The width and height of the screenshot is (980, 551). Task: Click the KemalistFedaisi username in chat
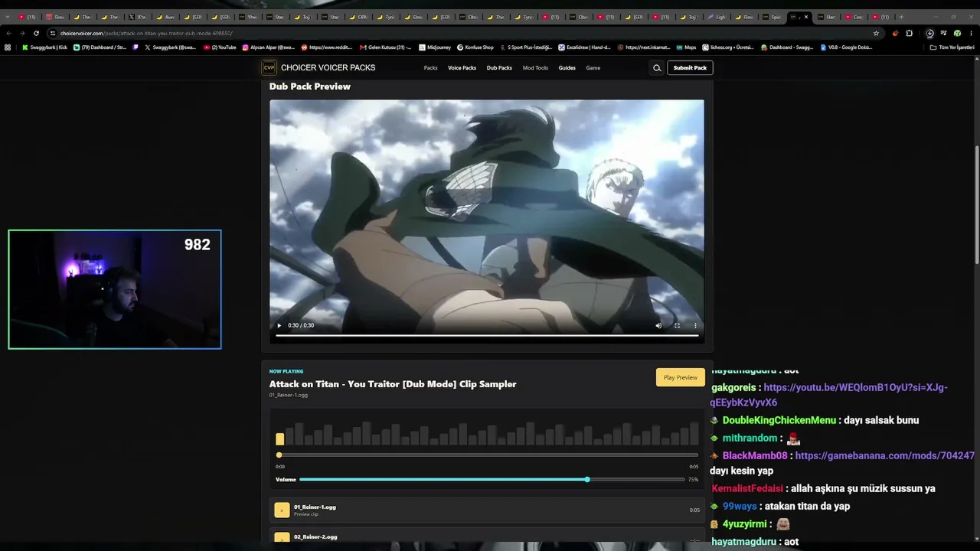pos(747,488)
